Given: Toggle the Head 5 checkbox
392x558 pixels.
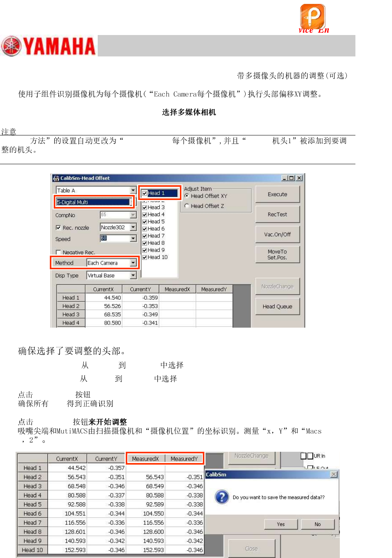Looking at the screenshot, I should pyautogui.click(x=145, y=222).
